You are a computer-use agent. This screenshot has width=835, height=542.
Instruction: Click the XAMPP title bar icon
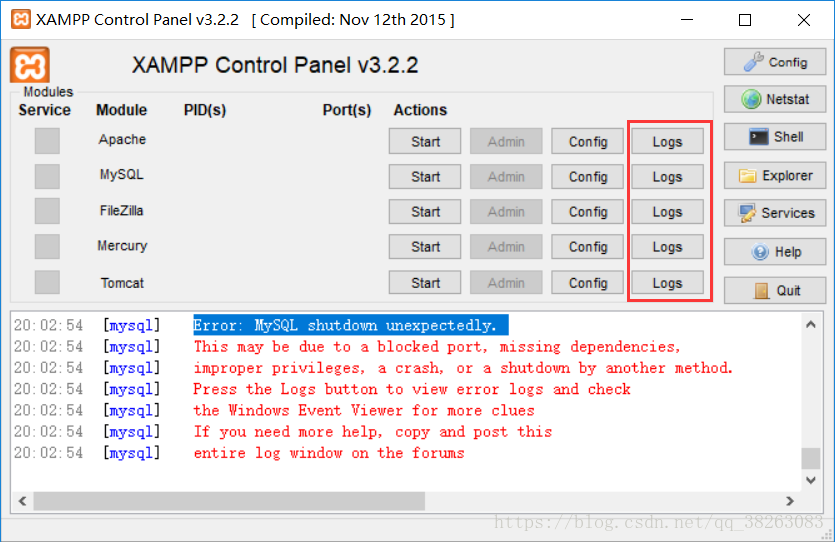[x=20, y=20]
